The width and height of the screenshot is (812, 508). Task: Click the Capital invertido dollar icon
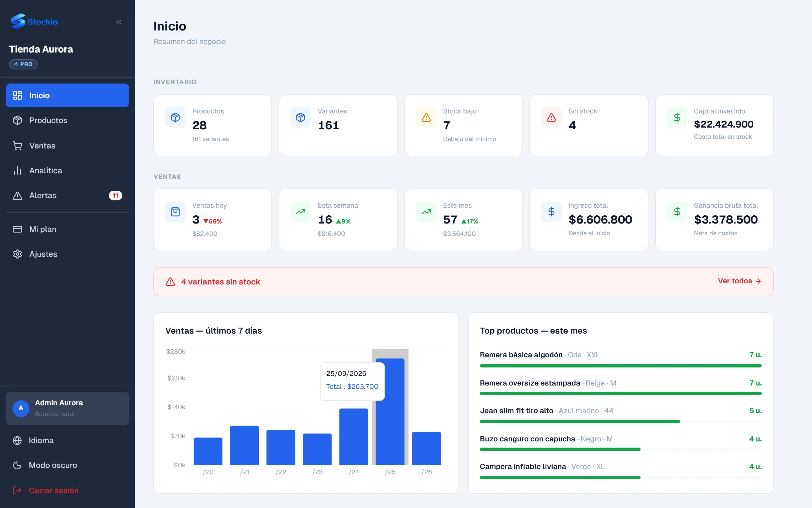tap(677, 117)
